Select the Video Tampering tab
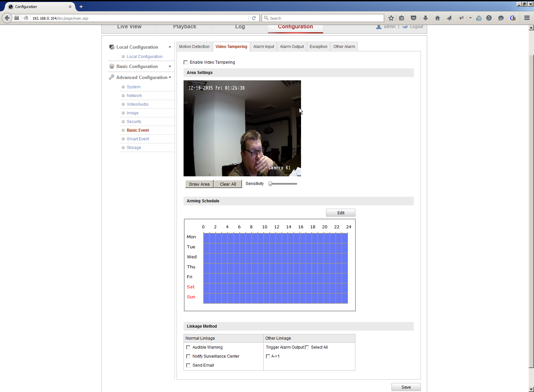The width and height of the screenshot is (534, 392). [x=231, y=47]
